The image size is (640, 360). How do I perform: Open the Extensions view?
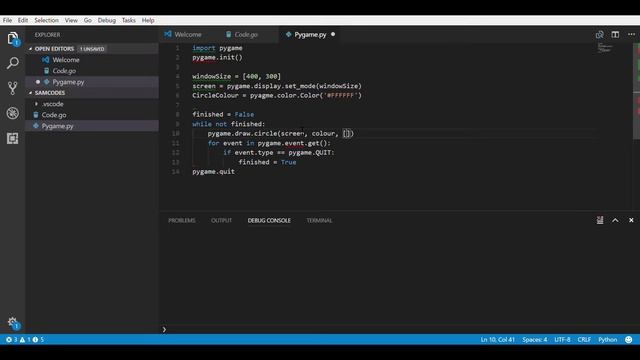(13, 138)
